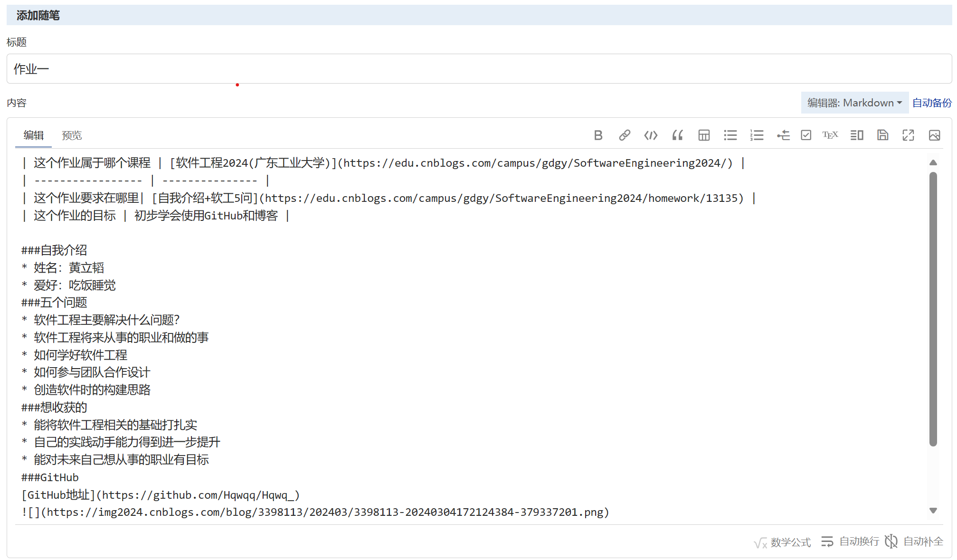Image resolution: width=957 pixels, height=560 pixels.
Task: Insert a hyperlink using the link icon
Action: tap(625, 135)
